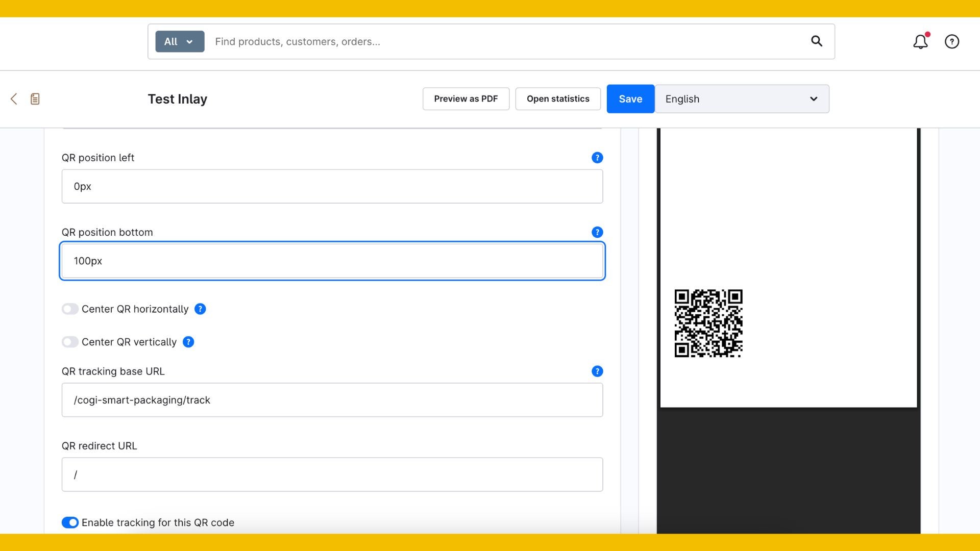Click Open statistics button
This screenshot has width=980, height=551.
pos(558,99)
